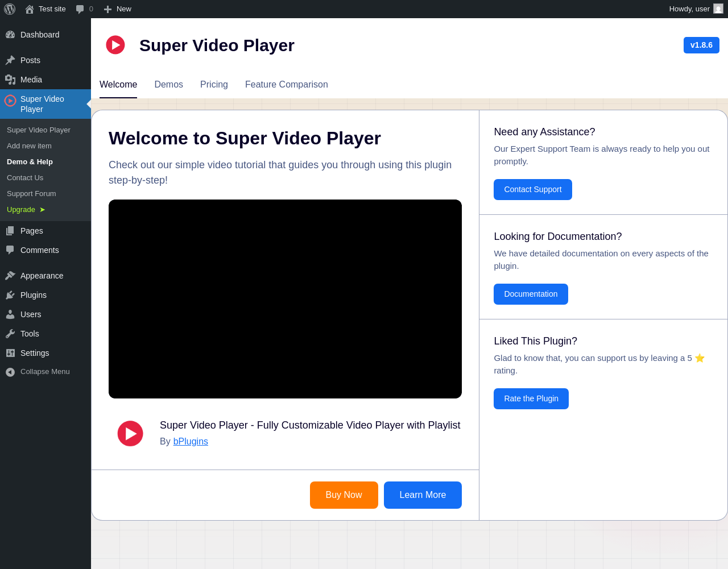728x569 pixels.
Task: Open the Settings menu item
Action: [35, 353]
